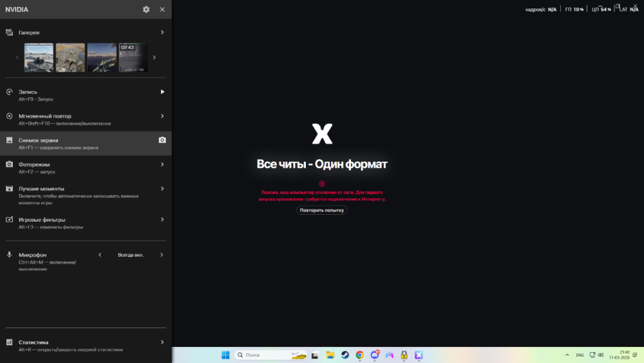
Task: Open Steam from the taskbar
Action: coord(345,355)
